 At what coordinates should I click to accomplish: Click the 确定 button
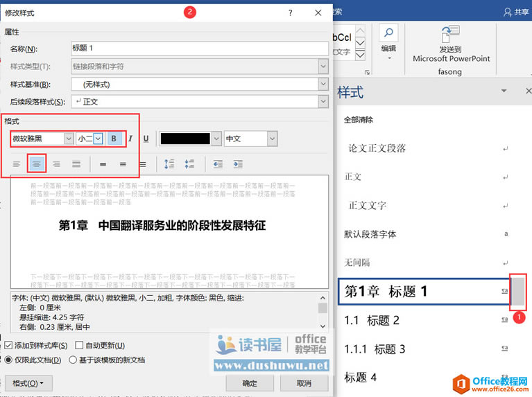[x=250, y=383]
